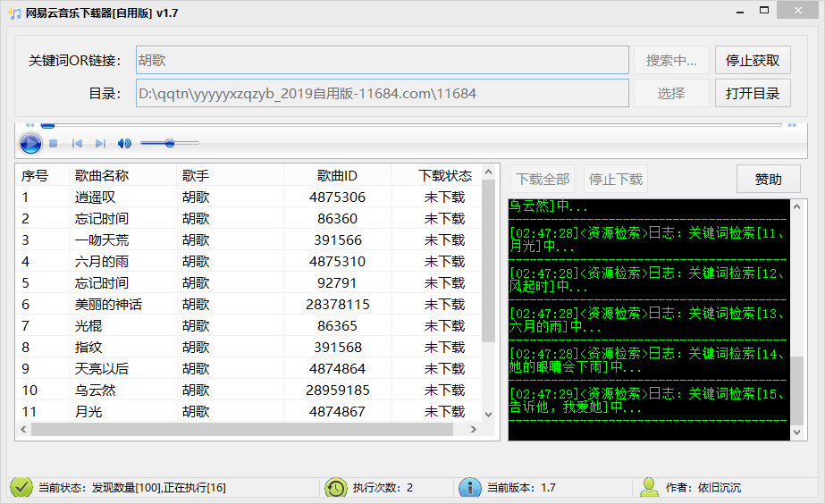This screenshot has height=504, width=825.
Task: Click fast-forward arrows at seek bar end
Action: (x=792, y=125)
